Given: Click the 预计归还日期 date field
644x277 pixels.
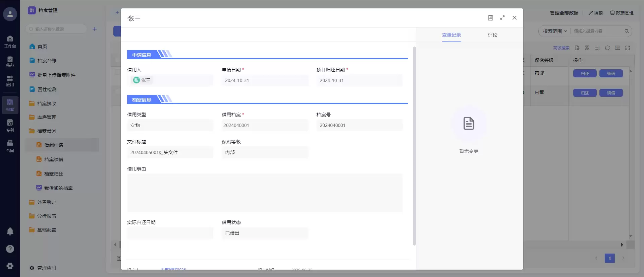Looking at the screenshot, I should [359, 80].
